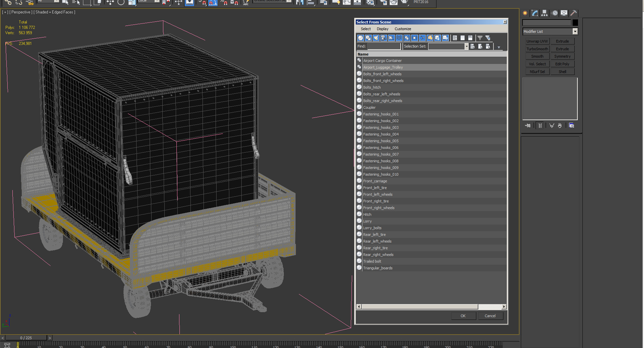The height and width of the screenshot is (348, 644).
Task: Click the black object color swatch
Action: [575, 23]
